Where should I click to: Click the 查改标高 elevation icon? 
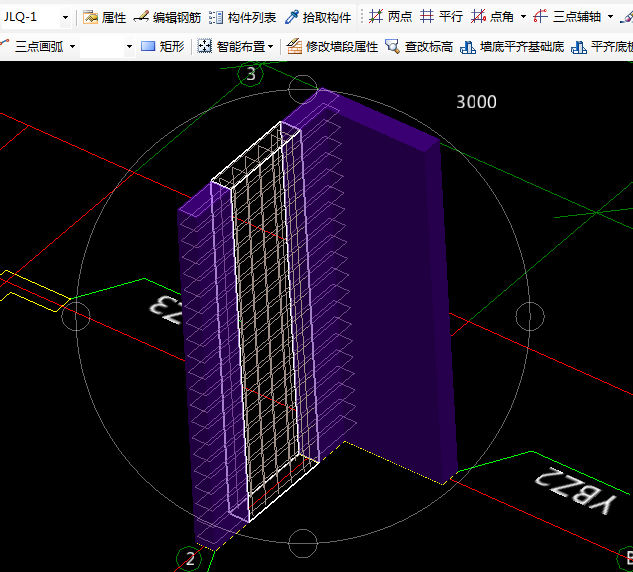pyautogui.click(x=392, y=46)
